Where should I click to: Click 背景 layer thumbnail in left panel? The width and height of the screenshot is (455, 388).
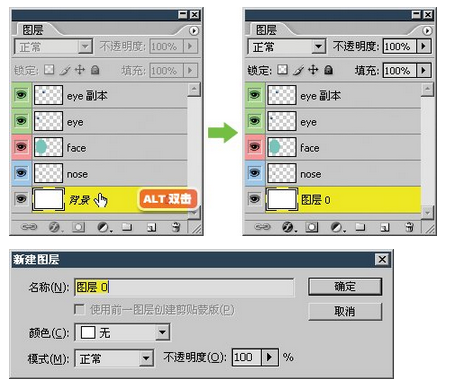pos(48,199)
